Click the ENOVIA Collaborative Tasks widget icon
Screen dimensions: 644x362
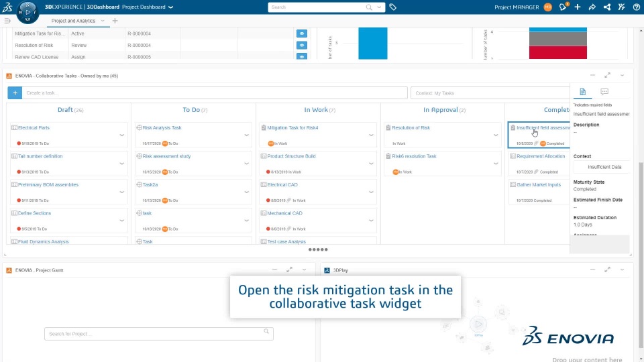coord(9,76)
